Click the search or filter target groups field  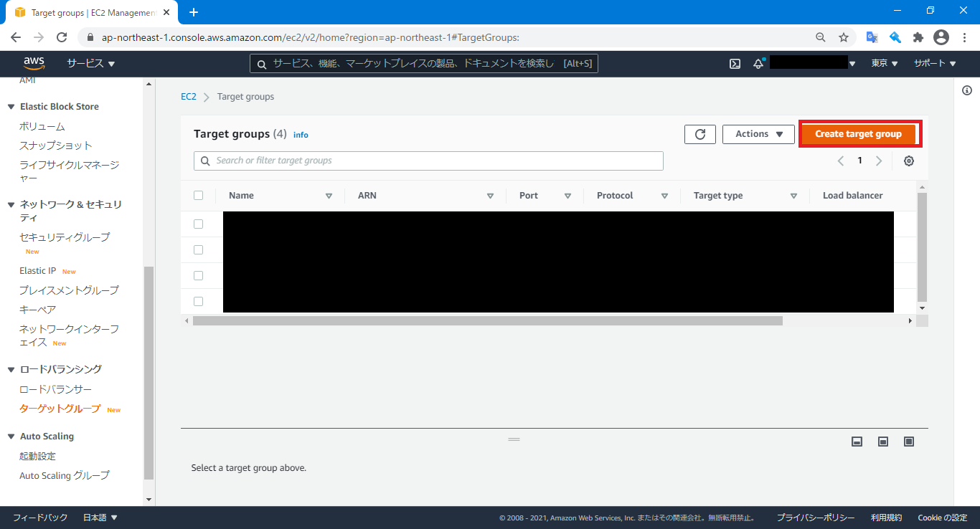coord(428,161)
